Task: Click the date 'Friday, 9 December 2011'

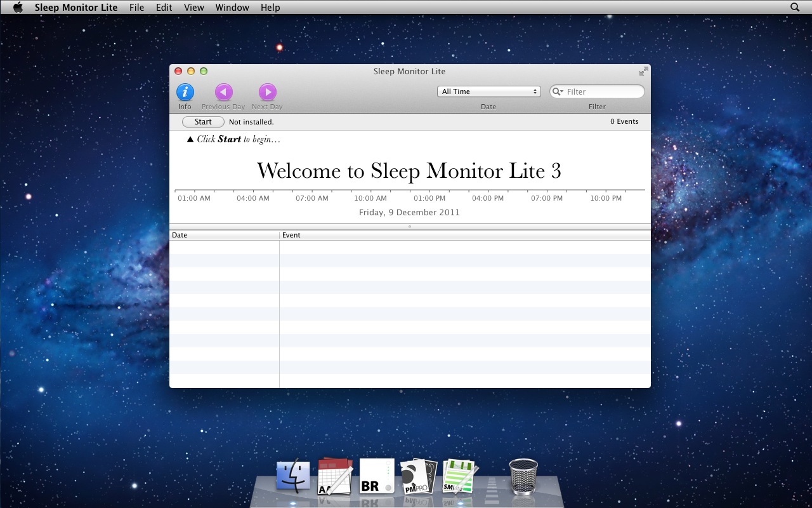Action: tap(409, 212)
